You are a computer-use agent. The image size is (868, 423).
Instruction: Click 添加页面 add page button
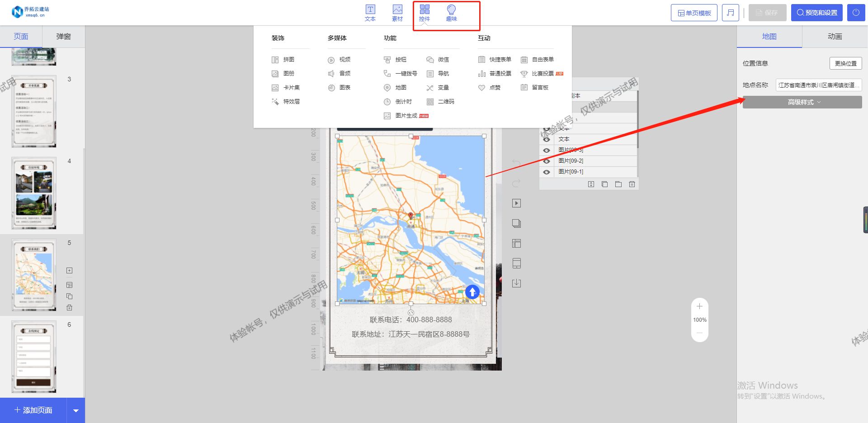[33, 410]
